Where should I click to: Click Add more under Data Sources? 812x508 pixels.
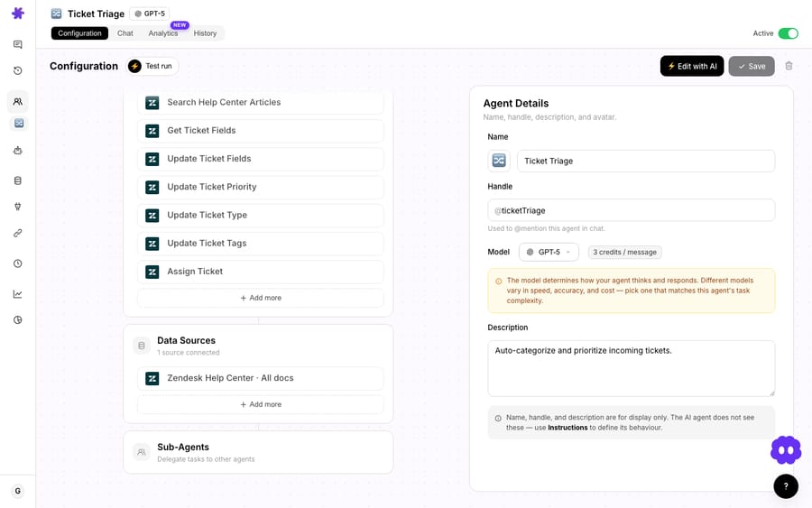click(x=261, y=404)
